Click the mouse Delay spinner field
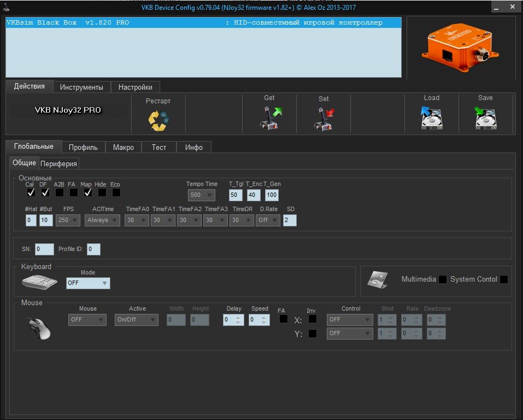The height and width of the screenshot is (420, 523). pyautogui.click(x=233, y=320)
